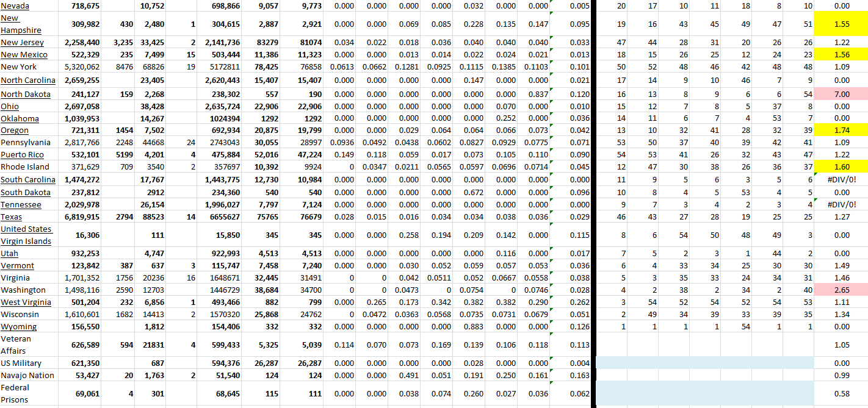Click the West Virginia link

click(x=26, y=302)
